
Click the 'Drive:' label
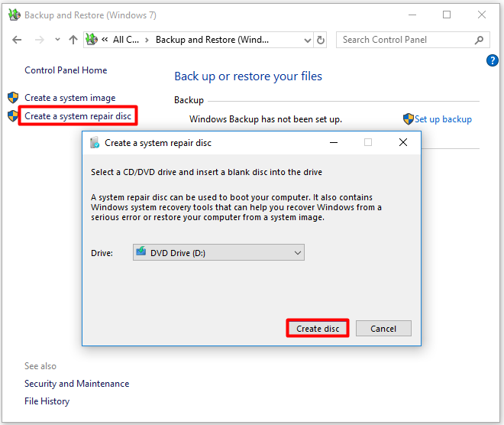(102, 253)
